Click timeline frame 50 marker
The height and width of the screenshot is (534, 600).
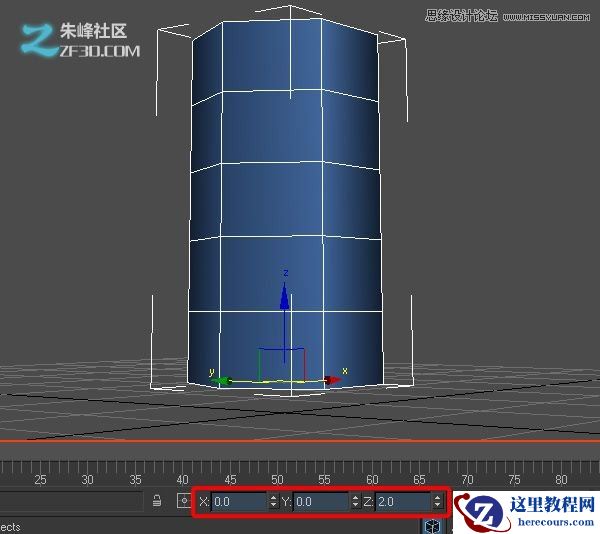click(277, 480)
